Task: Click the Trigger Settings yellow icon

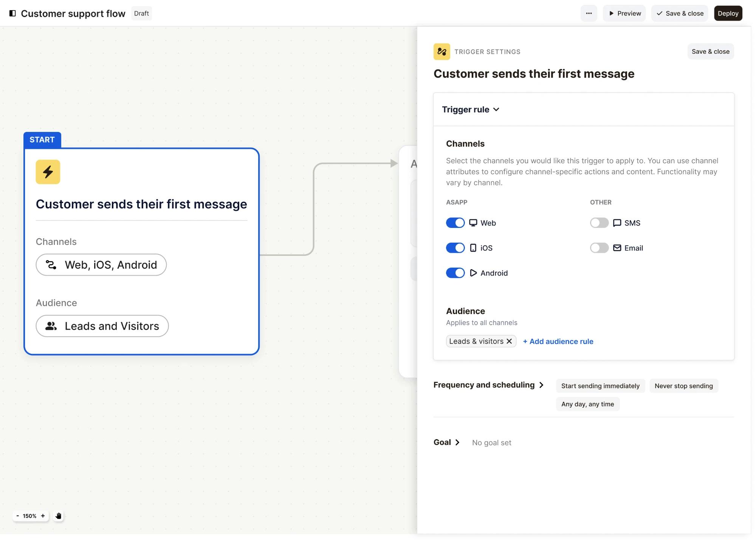Action: pos(442,52)
